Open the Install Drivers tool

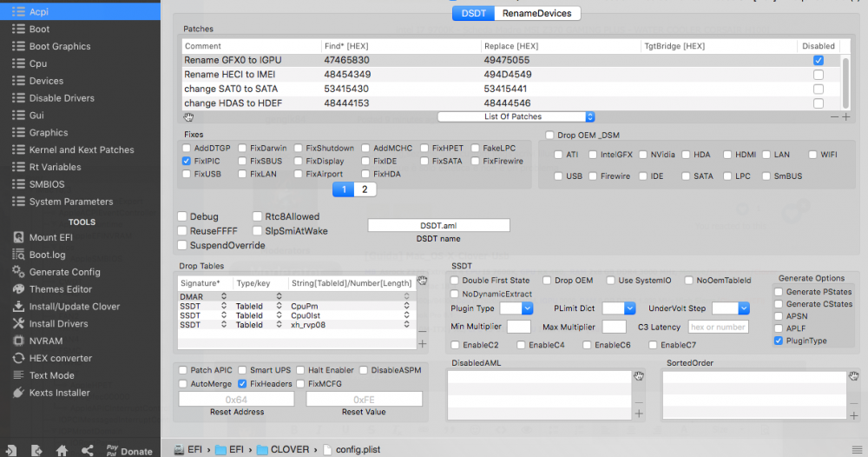[x=58, y=323]
